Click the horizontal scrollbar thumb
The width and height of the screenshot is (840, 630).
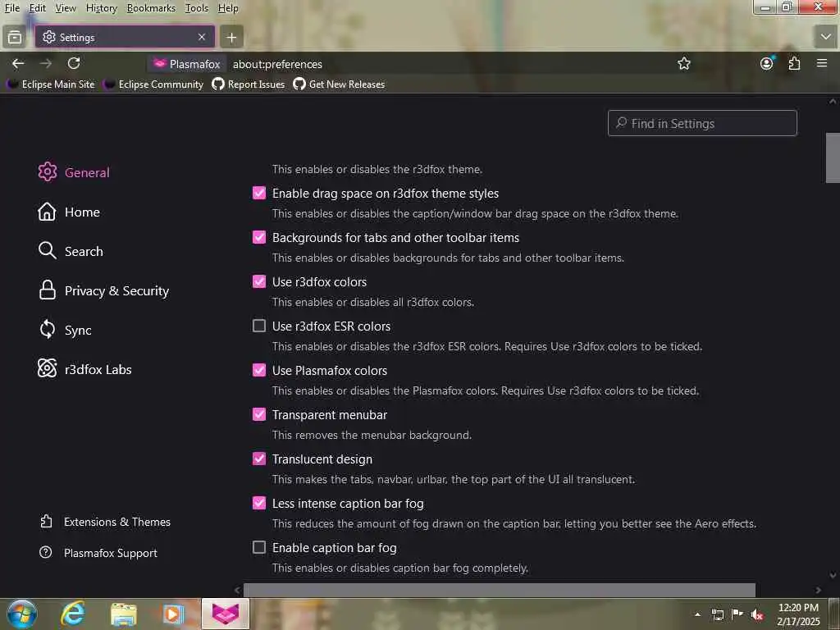tap(500, 590)
